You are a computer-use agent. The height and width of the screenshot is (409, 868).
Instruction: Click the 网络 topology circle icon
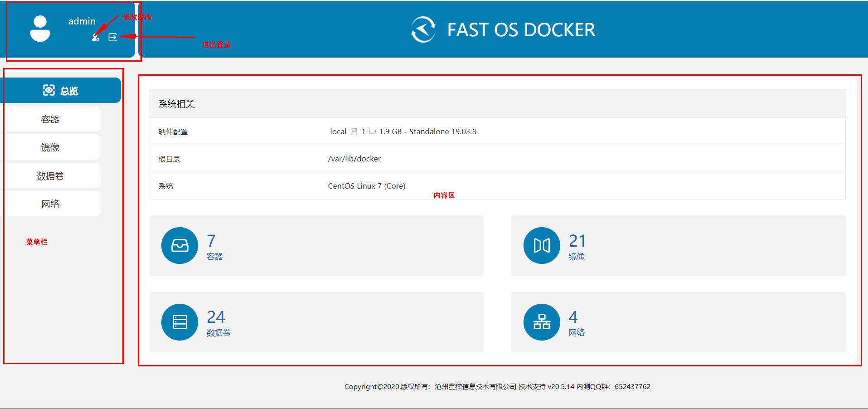542,322
